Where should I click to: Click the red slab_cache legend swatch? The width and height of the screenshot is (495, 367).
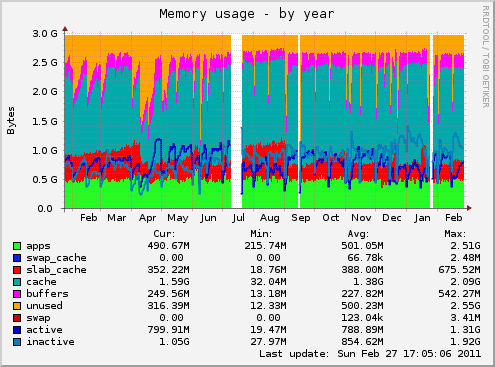tap(17, 270)
